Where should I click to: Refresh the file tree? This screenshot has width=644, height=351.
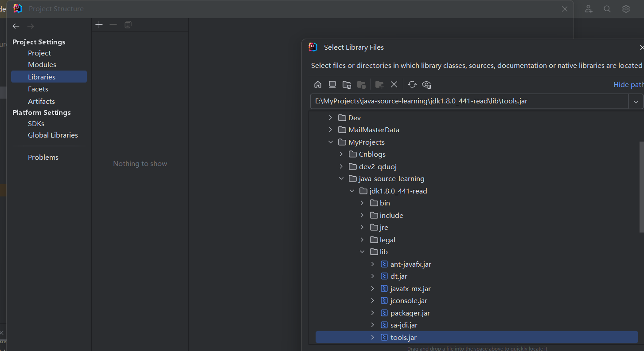412,84
